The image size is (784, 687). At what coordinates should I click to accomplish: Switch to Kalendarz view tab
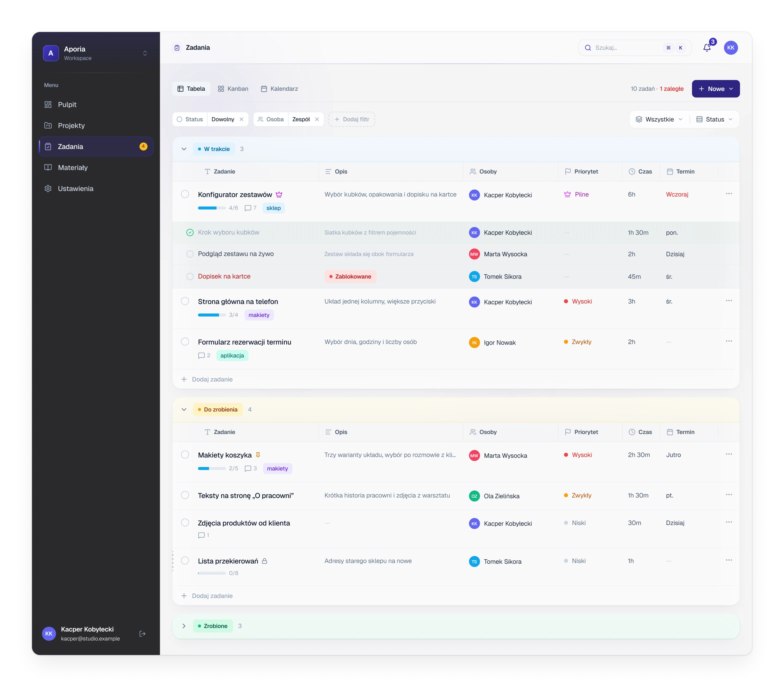pyautogui.click(x=279, y=88)
